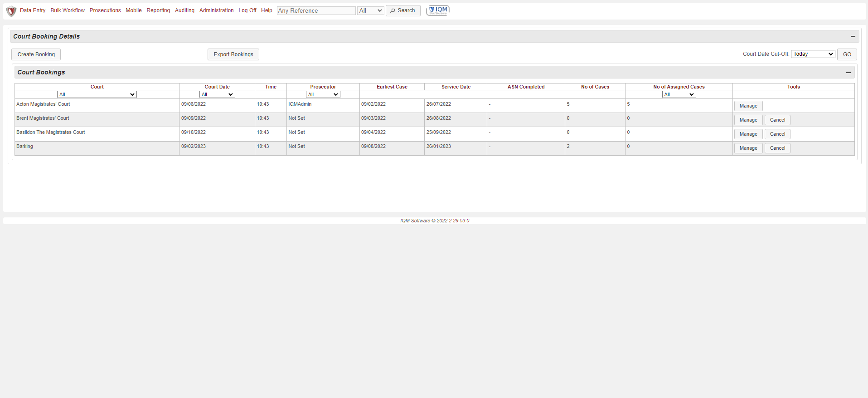
Task: Open the Prosecutor filter dropdown
Action: 323,94
